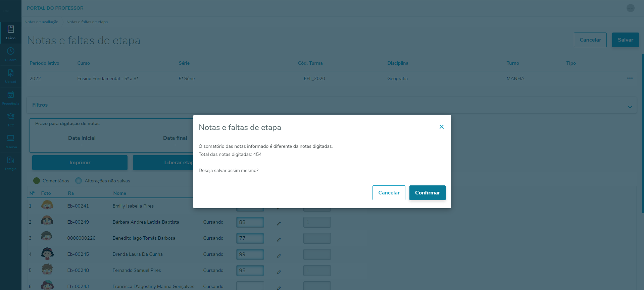Screen dimensions: 644x290
Task: Cancel the confirmation dialog
Action: click(389, 193)
